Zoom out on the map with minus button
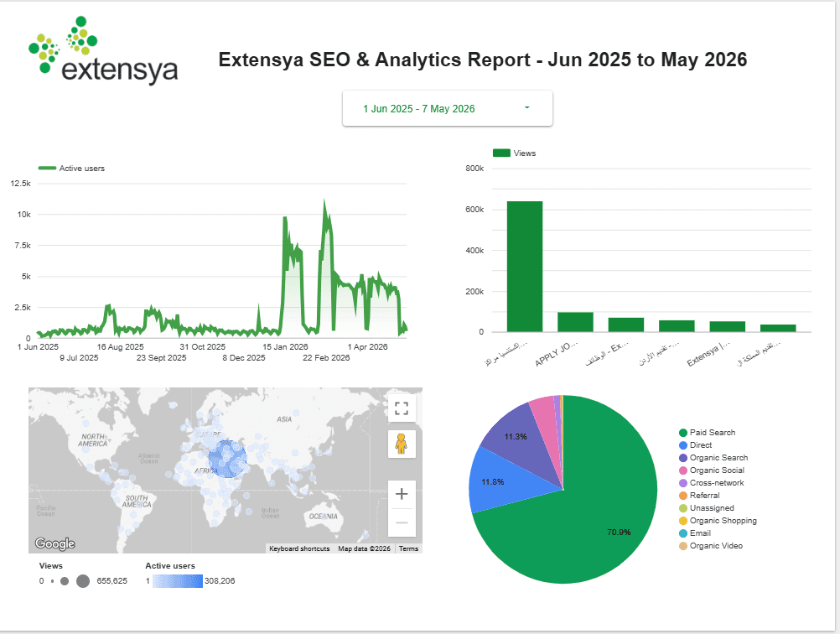The image size is (840, 634). click(x=402, y=522)
